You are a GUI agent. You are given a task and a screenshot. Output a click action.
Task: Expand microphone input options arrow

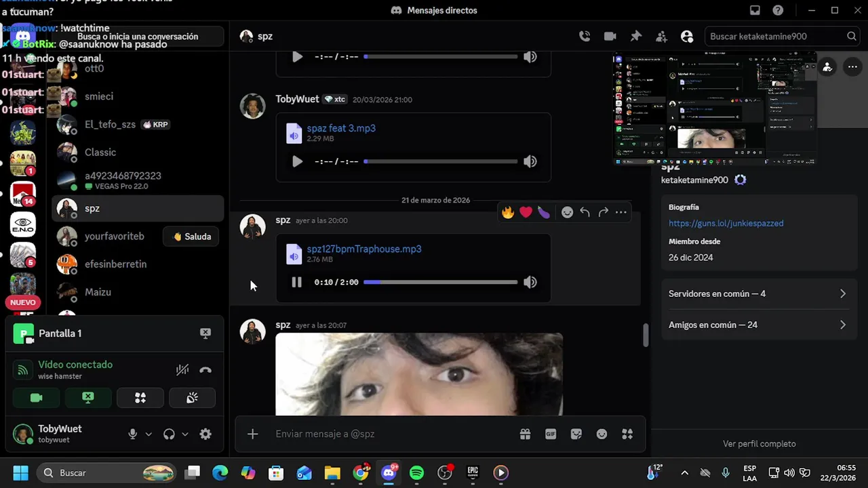[149, 434]
